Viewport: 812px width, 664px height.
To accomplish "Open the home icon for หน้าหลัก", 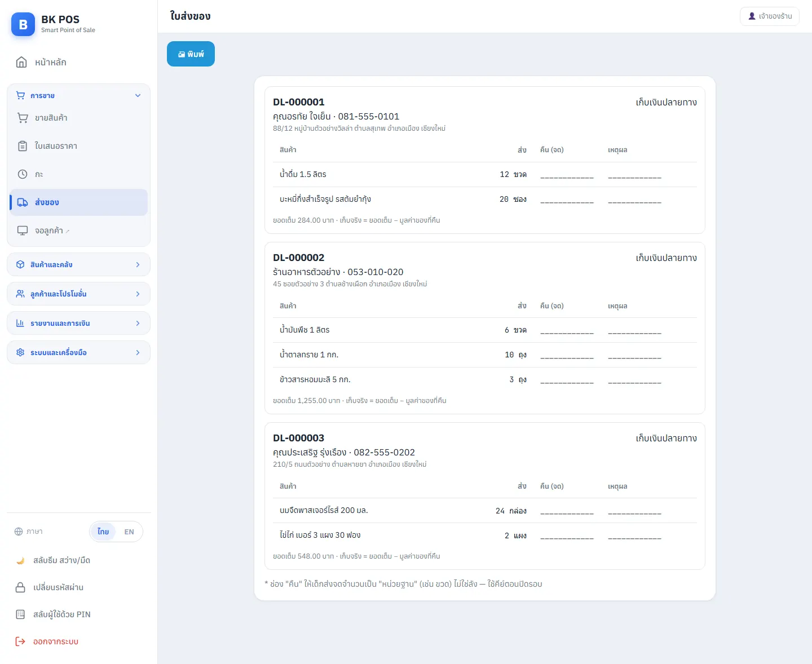I will [x=21, y=62].
